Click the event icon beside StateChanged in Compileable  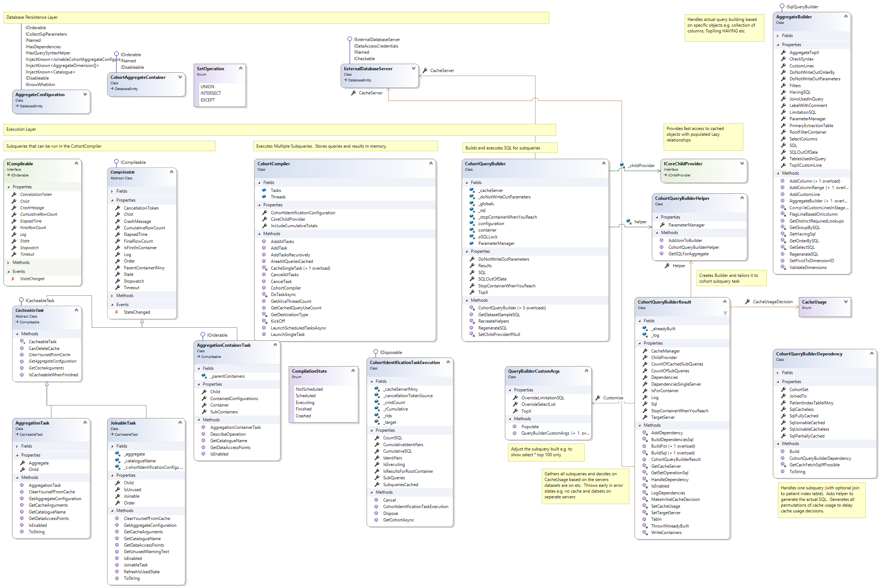[117, 313]
